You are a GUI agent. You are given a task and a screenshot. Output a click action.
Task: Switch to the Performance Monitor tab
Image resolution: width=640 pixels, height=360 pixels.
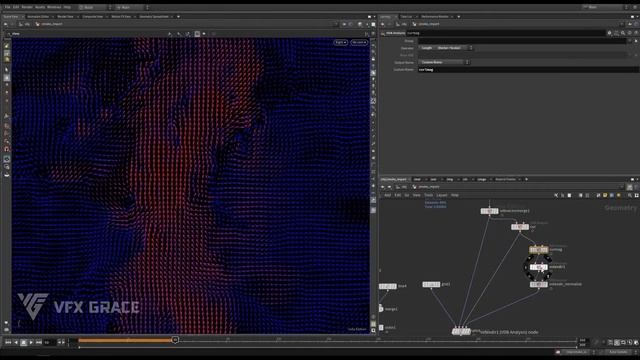click(x=435, y=17)
